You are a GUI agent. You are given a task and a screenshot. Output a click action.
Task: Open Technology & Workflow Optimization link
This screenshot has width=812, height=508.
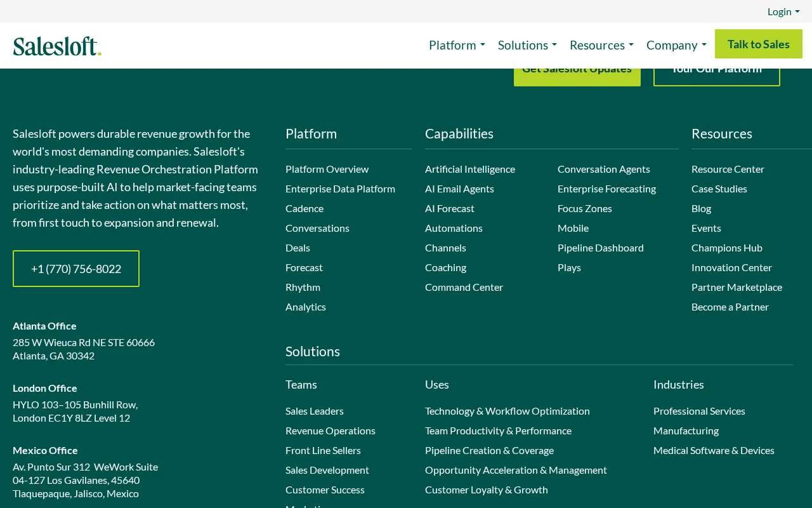(x=507, y=411)
